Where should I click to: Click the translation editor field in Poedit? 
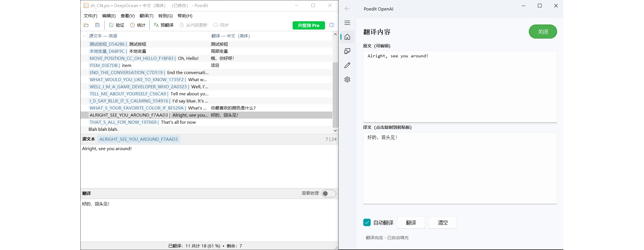209,220
